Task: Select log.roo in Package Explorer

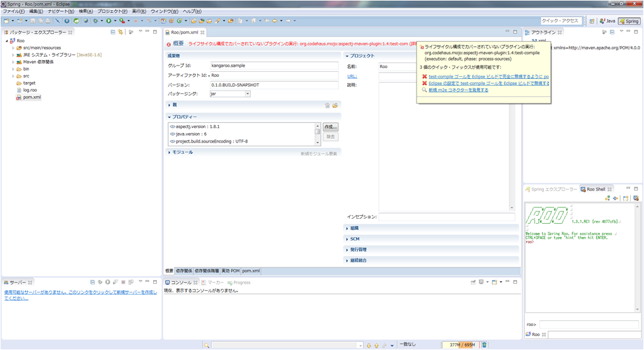Action: coord(30,90)
